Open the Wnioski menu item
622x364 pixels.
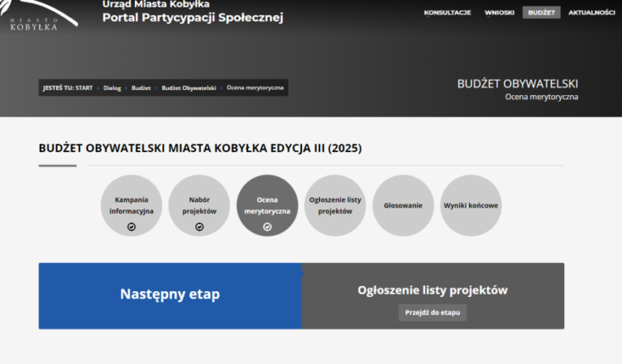point(500,12)
